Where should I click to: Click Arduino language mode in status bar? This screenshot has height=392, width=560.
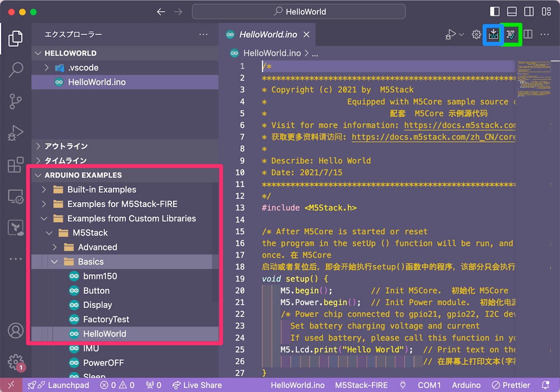(x=466, y=385)
